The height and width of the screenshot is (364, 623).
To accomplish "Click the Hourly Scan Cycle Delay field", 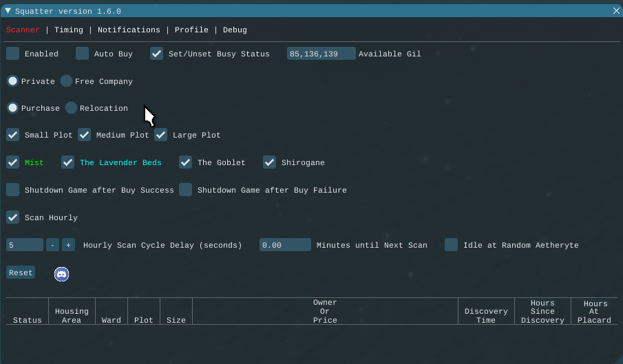I will pyautogui.click(x=25, y=245).
